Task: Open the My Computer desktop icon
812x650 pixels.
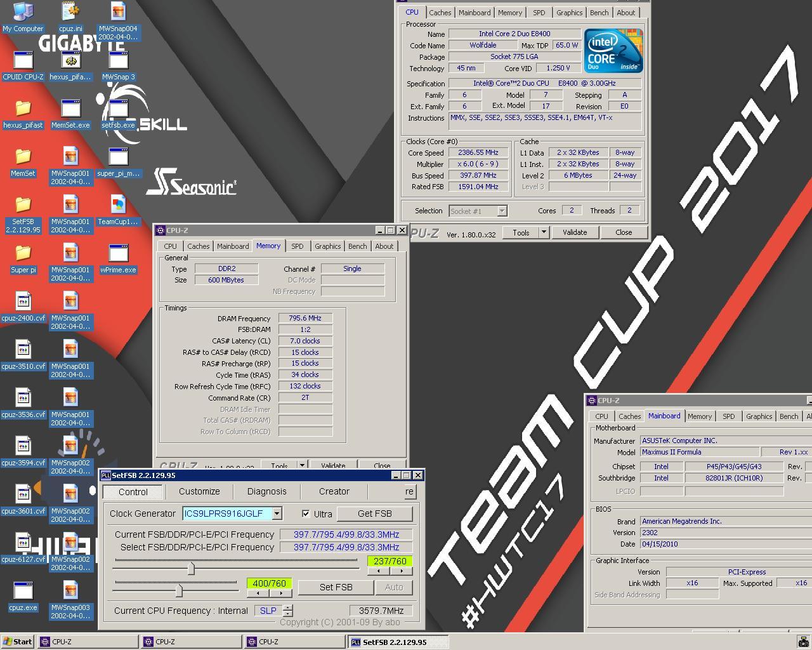Action: pyautogui.click(x=23, y=17)
